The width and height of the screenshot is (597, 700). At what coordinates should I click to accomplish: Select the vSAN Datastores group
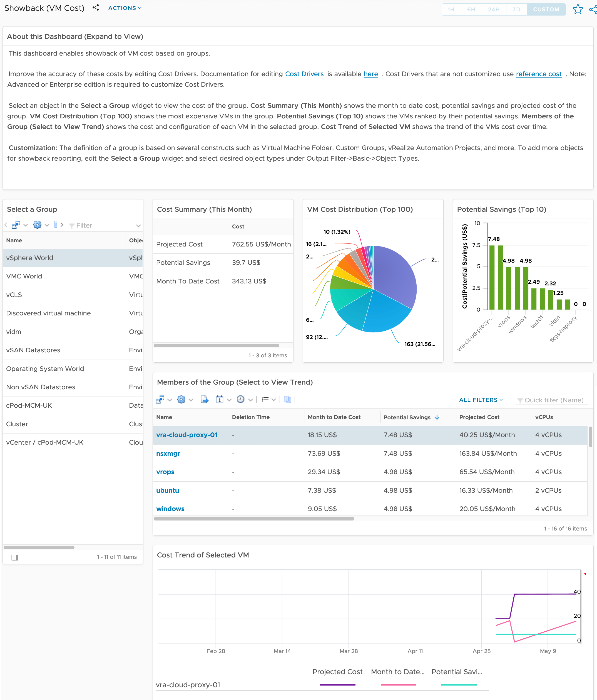73,350
